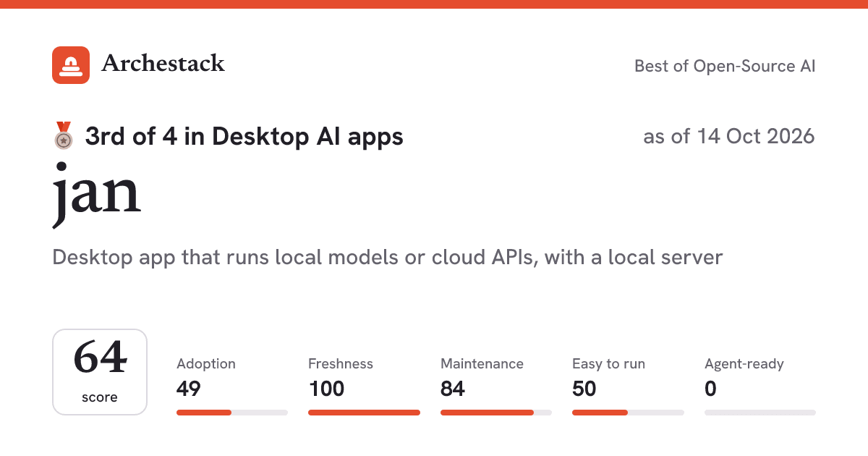The width and height of the screenshot is (868, 456).
Task: Click the Archestack brand name
Action: point(163,64)
